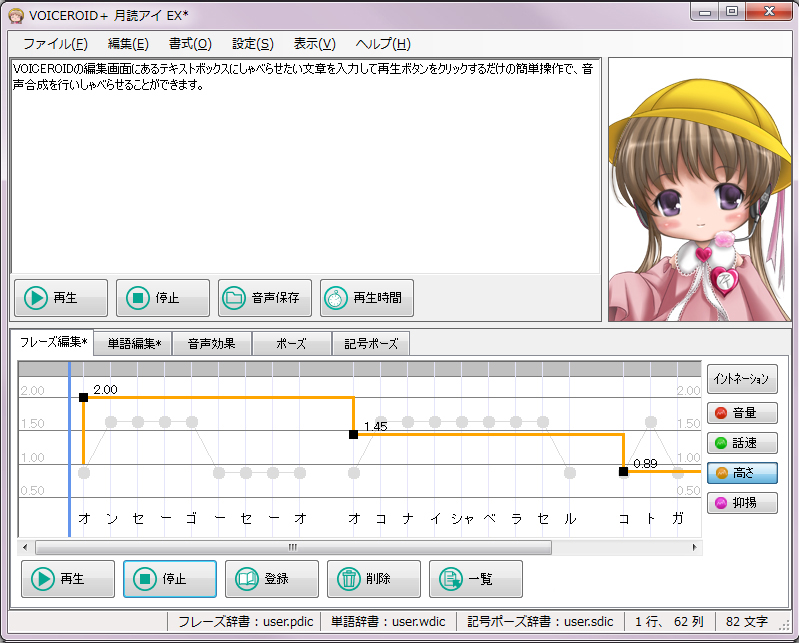Open the 一覧 list button
Image resolution: width=799 pixels, height=643 pixels.
pos(475,579)
